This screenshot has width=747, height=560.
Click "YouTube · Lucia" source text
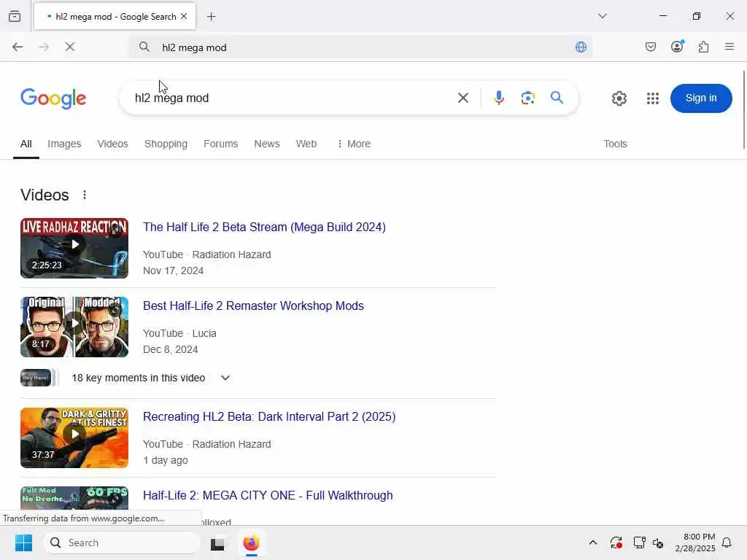click(x=179, y=333)
